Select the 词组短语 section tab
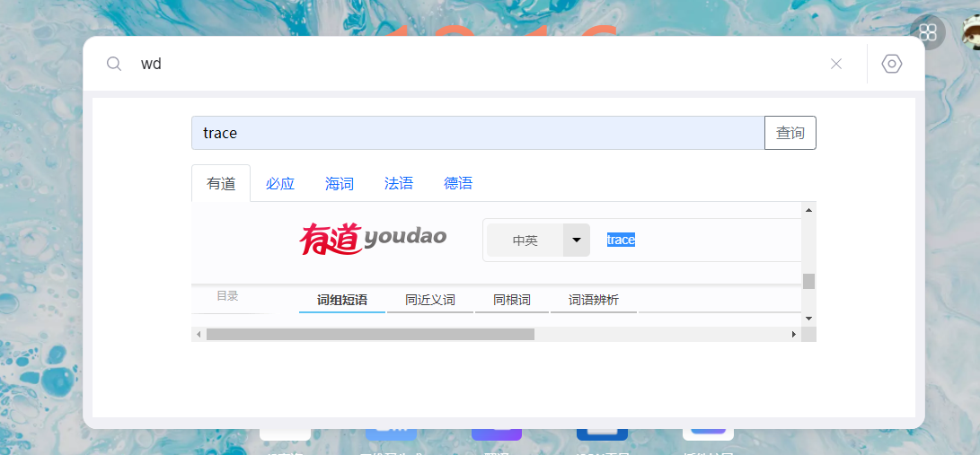This screenshot has width=980, height=455. (342, 301)
